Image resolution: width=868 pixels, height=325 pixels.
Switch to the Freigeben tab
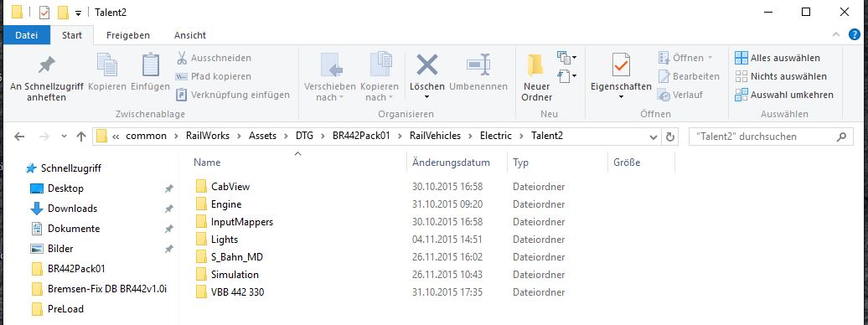tap(128, 35)
